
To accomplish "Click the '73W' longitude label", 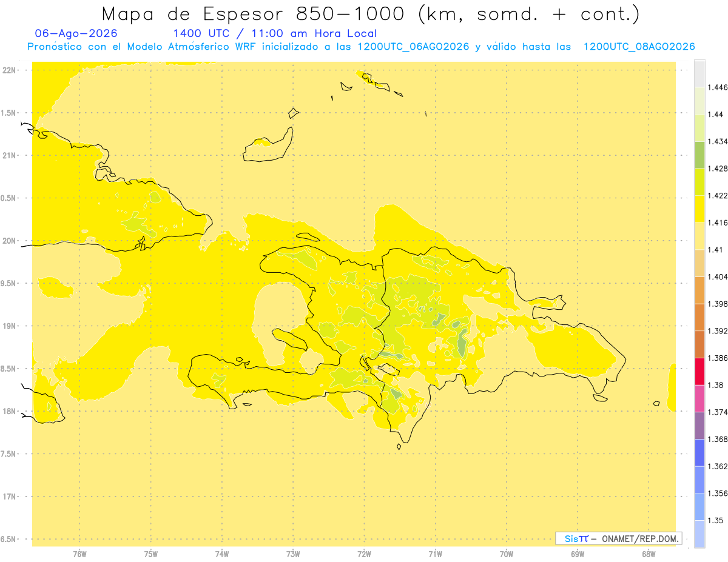I will tap(293, 554).
